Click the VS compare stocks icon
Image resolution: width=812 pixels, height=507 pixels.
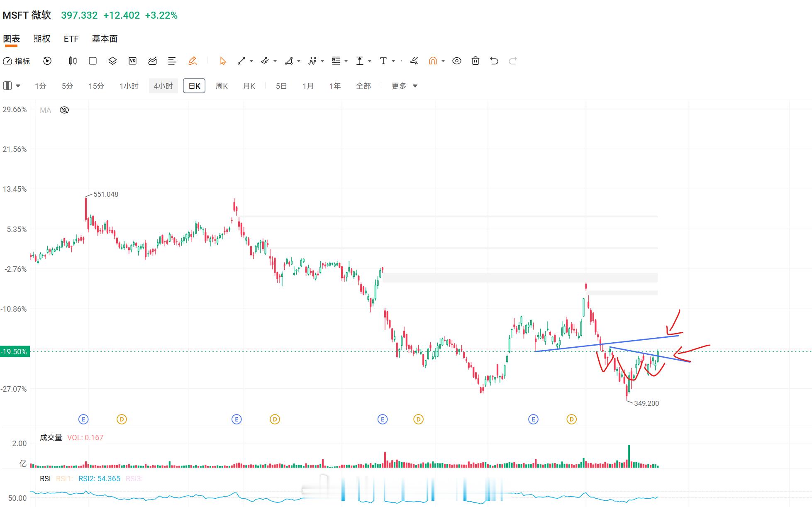[132, 61]
